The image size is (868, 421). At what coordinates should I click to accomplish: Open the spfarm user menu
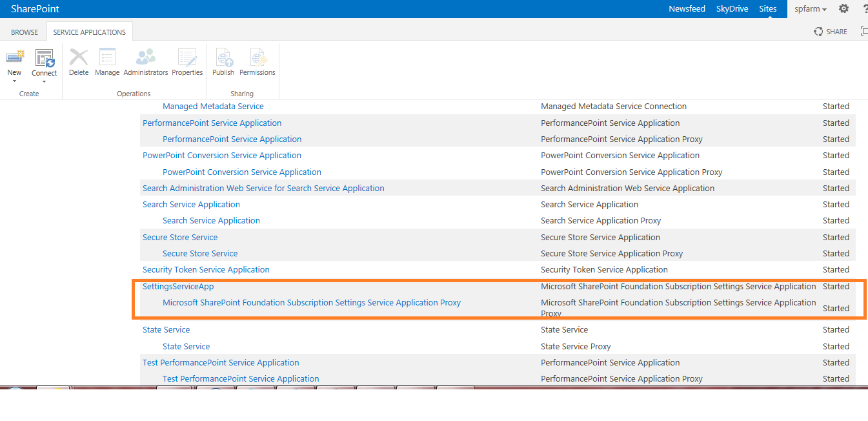click(811, 9)
